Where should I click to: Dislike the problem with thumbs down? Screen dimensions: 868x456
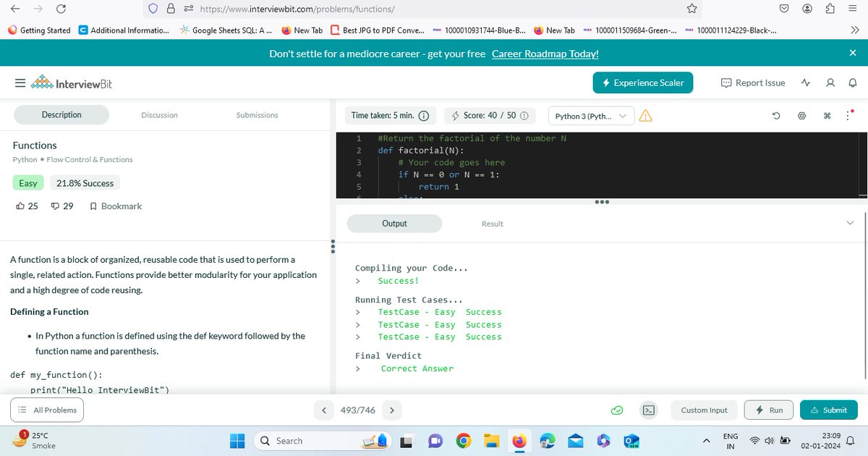[x=56, y=206]
